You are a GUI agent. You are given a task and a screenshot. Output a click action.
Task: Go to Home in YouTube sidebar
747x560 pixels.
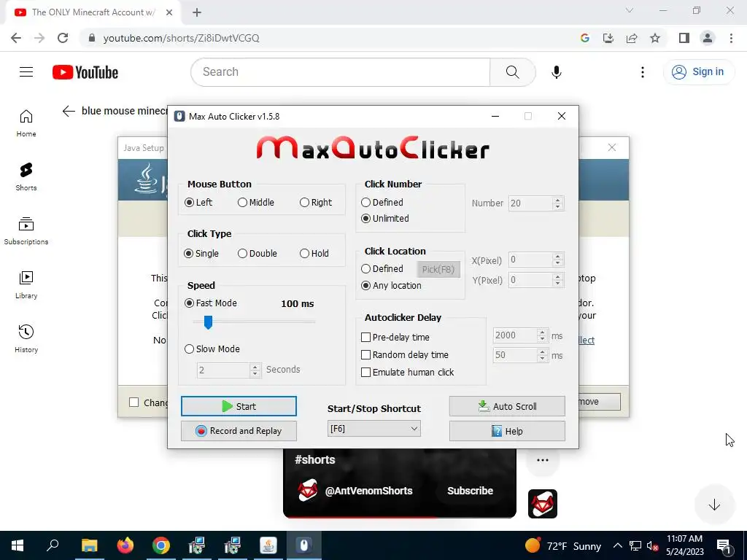coord(26,123)
